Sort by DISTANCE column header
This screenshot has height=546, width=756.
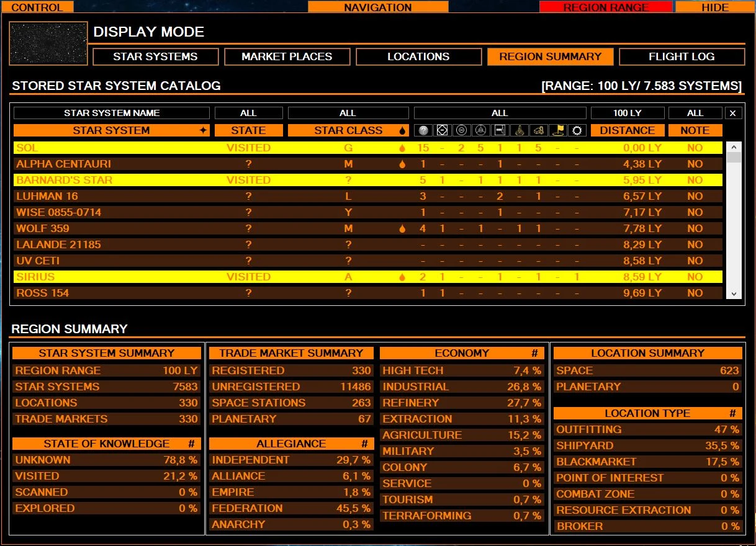(628, 130)
